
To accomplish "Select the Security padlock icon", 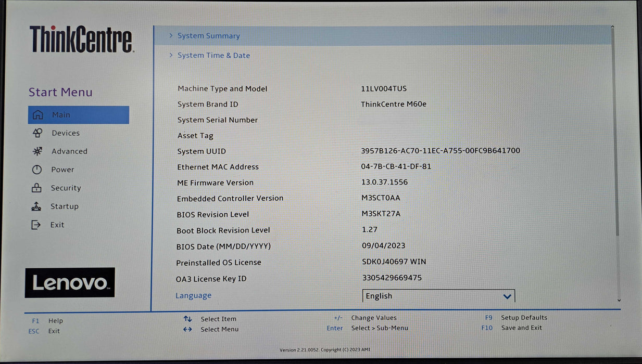I will click(x=36, y=188).
